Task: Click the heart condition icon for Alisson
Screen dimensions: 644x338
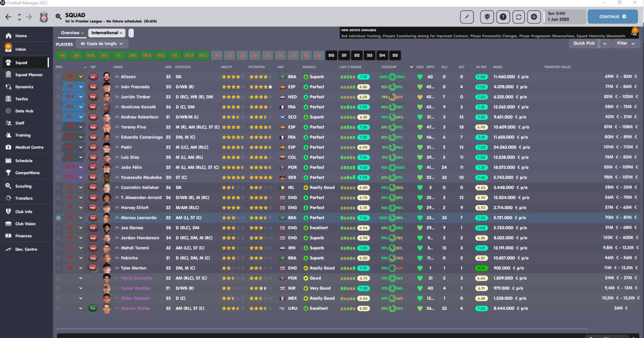Action: (420, 77)
